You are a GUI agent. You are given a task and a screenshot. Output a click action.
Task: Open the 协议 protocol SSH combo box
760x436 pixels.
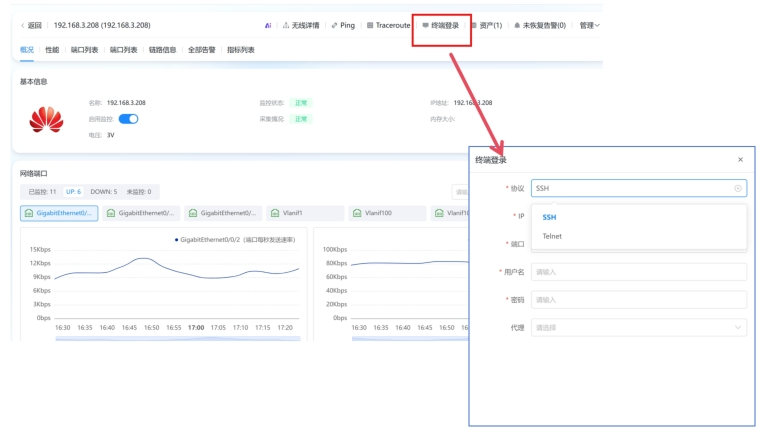[x=639, y=188]
